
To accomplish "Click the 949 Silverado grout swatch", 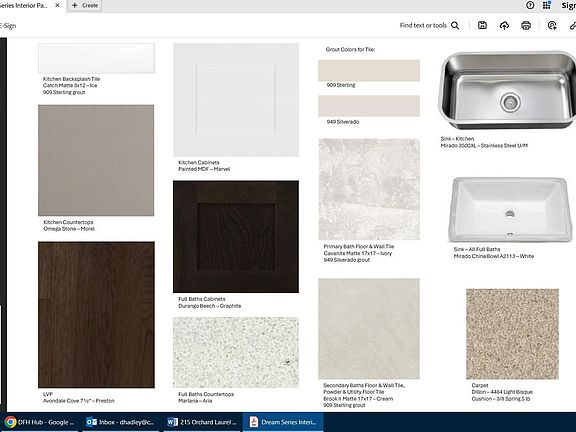I will click(x=369, y=106).
